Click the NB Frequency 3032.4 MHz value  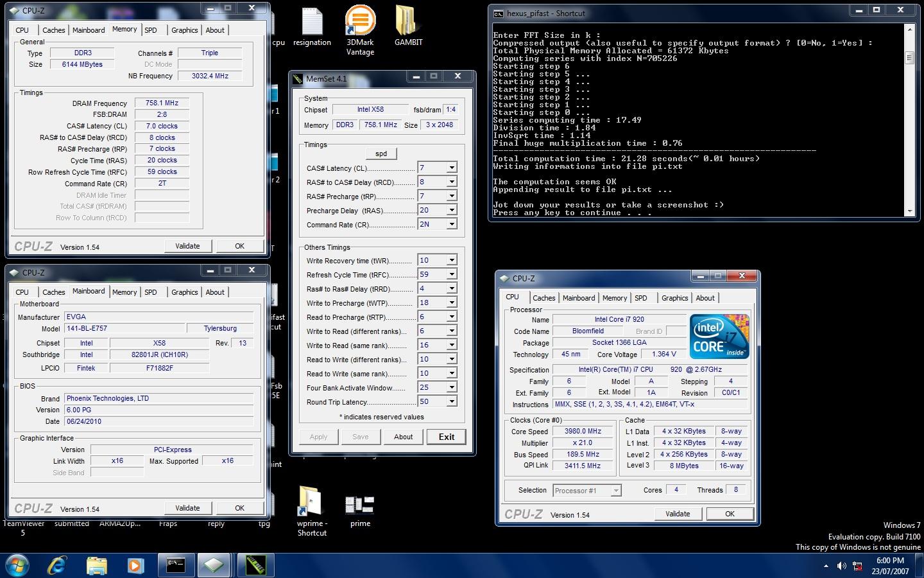[210, 76]
